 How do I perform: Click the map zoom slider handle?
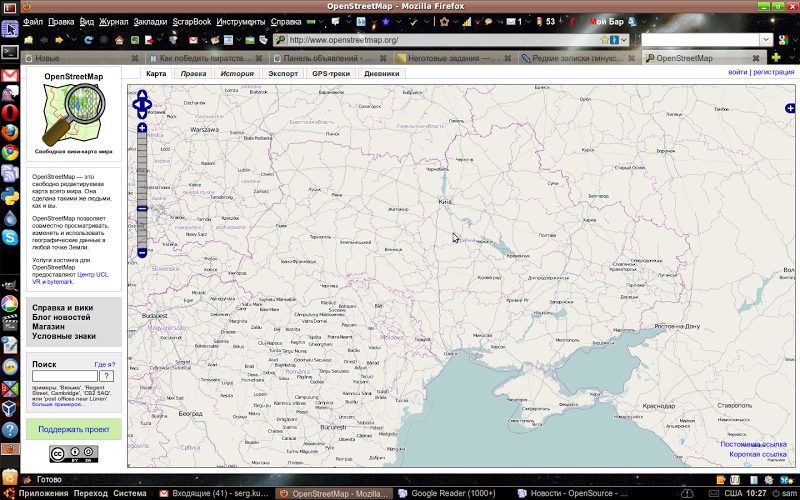pos(142,209)
